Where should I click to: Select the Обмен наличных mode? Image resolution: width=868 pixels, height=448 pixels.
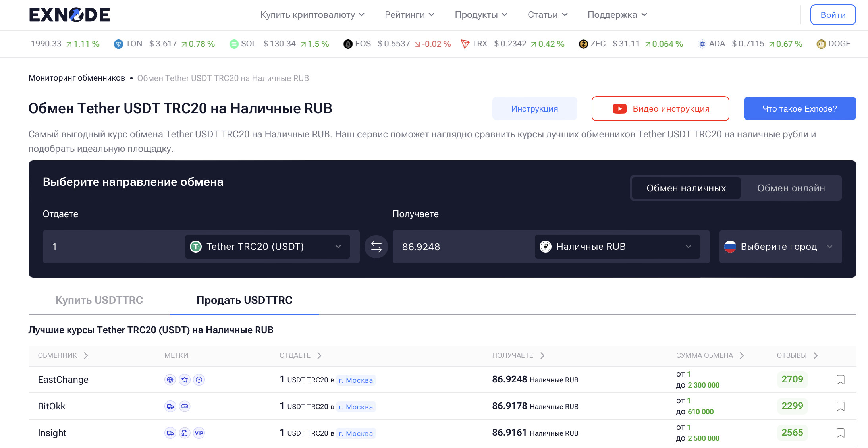point(686,188)
